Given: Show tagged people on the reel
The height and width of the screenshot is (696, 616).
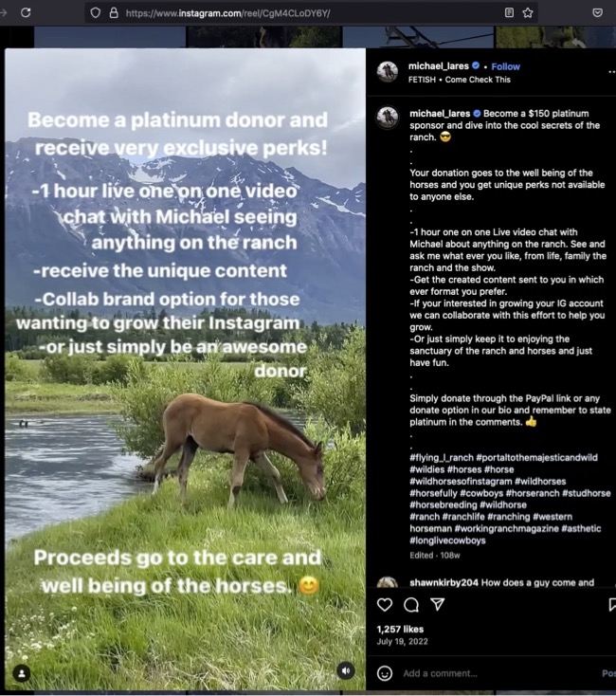Looking at the screenshot, I should [x=23, y=671].
